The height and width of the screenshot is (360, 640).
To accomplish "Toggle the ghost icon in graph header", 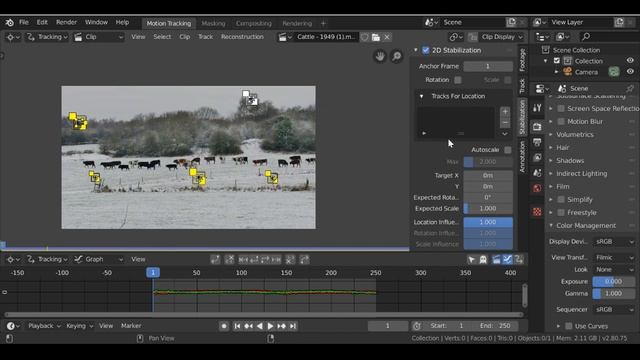I will coord(483,260).
